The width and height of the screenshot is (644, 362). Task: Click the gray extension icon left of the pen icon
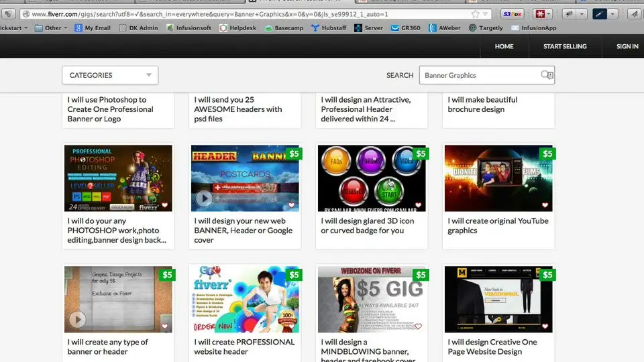click(570, 14)
